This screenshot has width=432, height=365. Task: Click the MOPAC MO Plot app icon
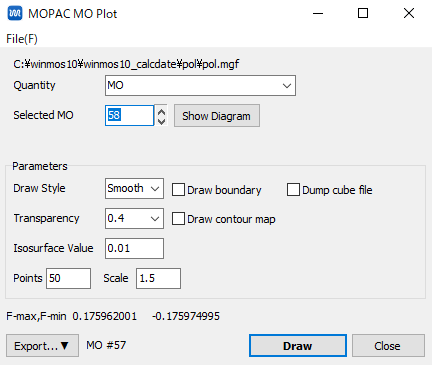point(15,13)
